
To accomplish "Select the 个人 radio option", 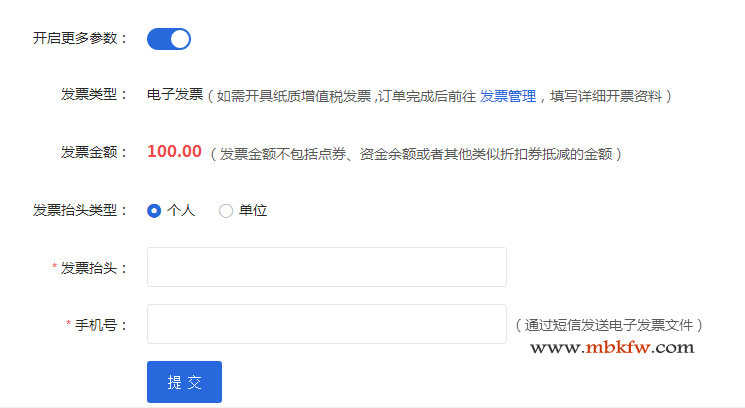I will pyautogui.click(x=154, y=210).
